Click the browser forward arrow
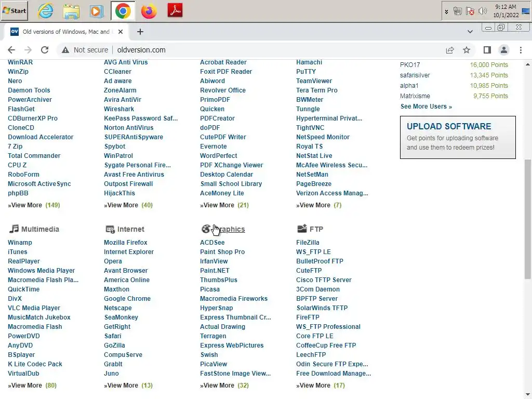 pyautogui.click(x=28, y=50)
